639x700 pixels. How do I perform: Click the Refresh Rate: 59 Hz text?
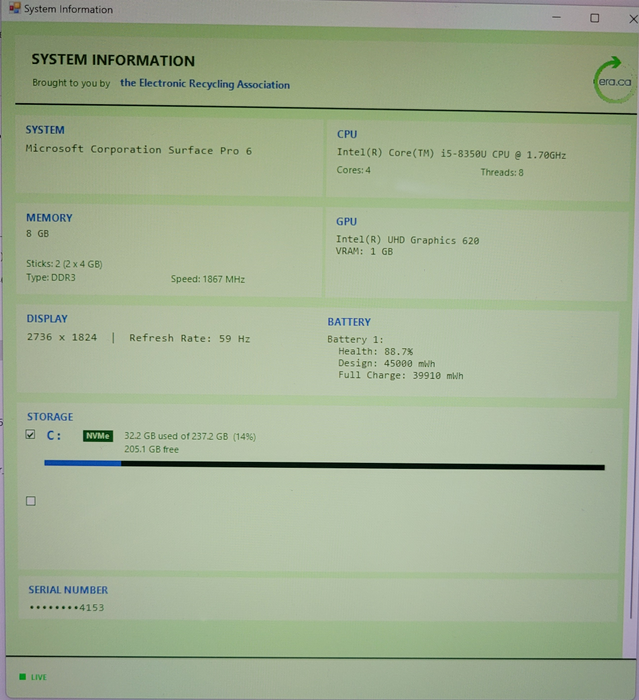190,338
